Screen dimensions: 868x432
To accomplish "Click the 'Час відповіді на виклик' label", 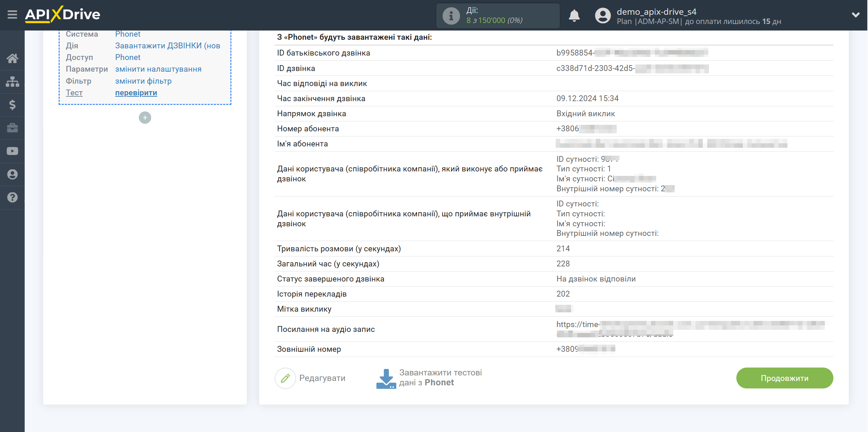I will pos(322,83).
